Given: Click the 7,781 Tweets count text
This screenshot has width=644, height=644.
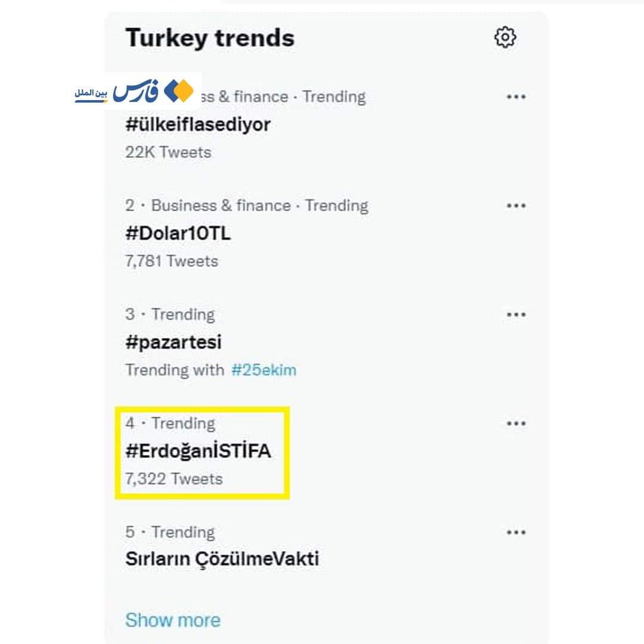Looking at the screenshot, I should tap(172, 261).
